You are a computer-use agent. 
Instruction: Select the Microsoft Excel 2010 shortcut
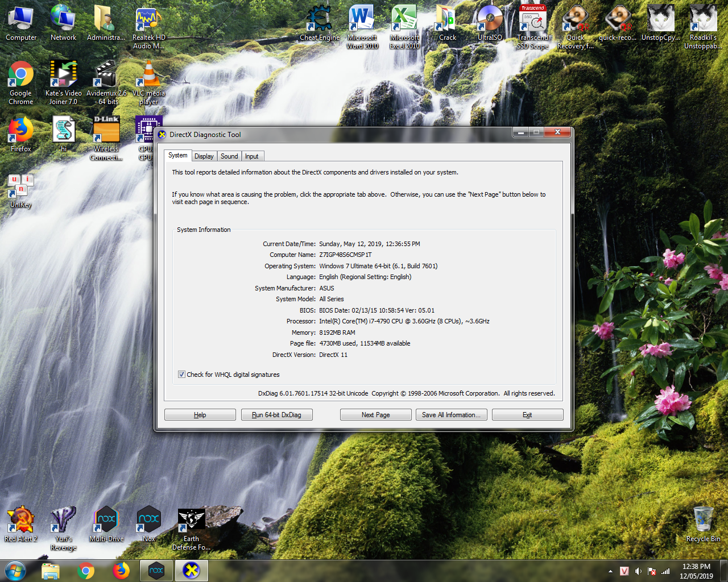[404, 27]
